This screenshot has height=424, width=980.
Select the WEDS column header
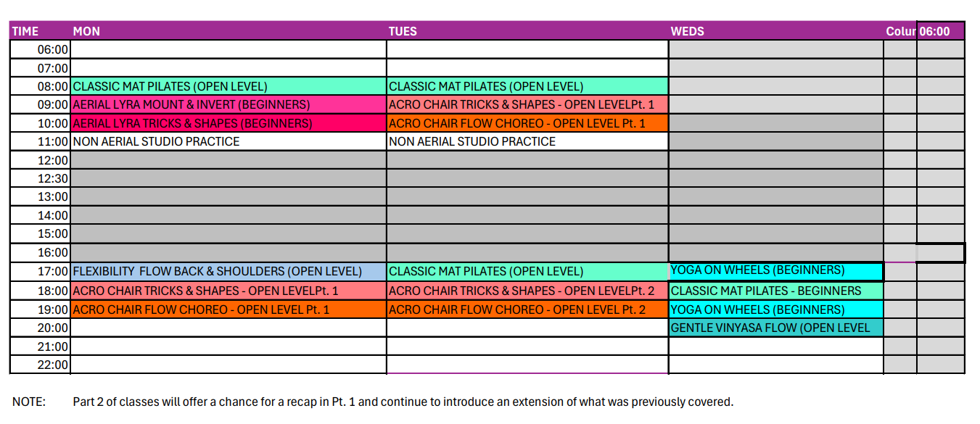(776, 31)
